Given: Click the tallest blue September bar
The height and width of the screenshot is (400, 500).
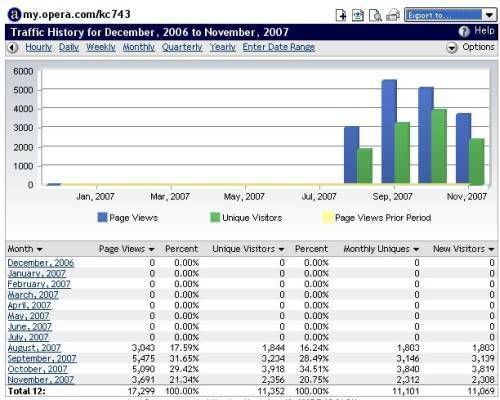Looking at the screenshot, I should (x=389, y=131).
